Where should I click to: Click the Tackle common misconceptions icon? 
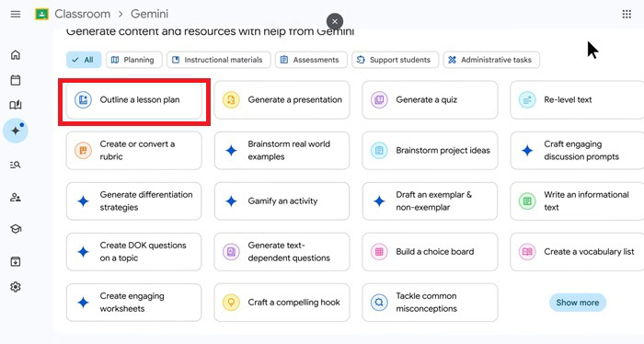pos(379,303)
